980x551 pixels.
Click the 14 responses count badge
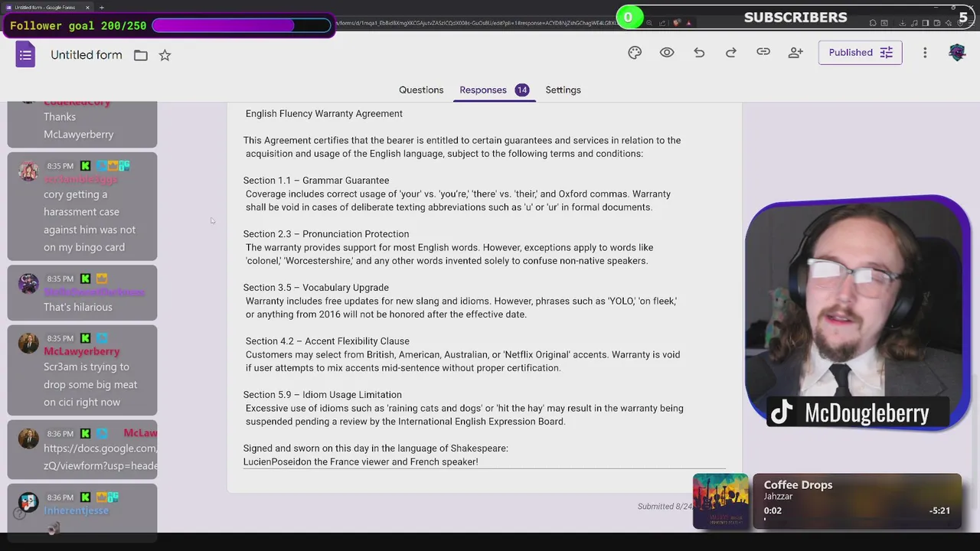tap(521, 90)
